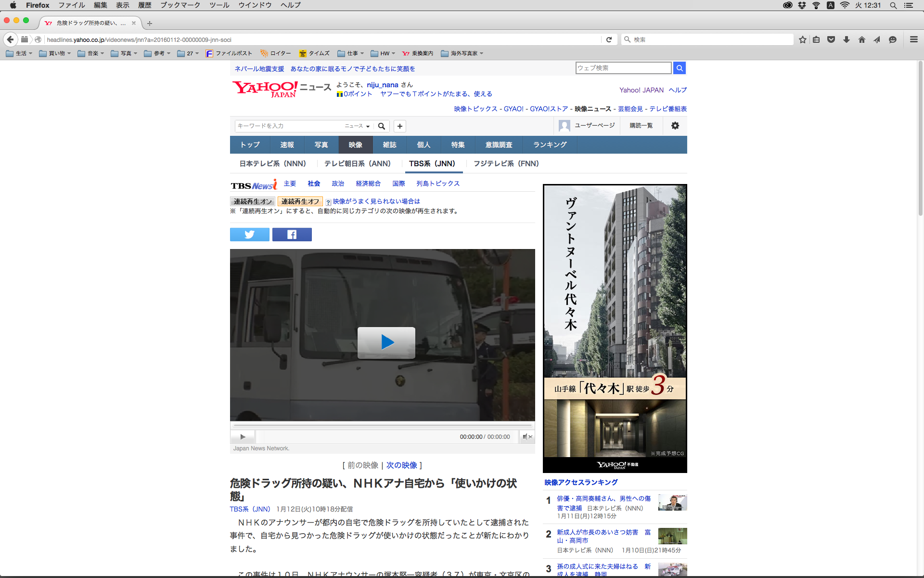Bookmark this page with the star icon

pyautogui.click(x=802, y=39)
